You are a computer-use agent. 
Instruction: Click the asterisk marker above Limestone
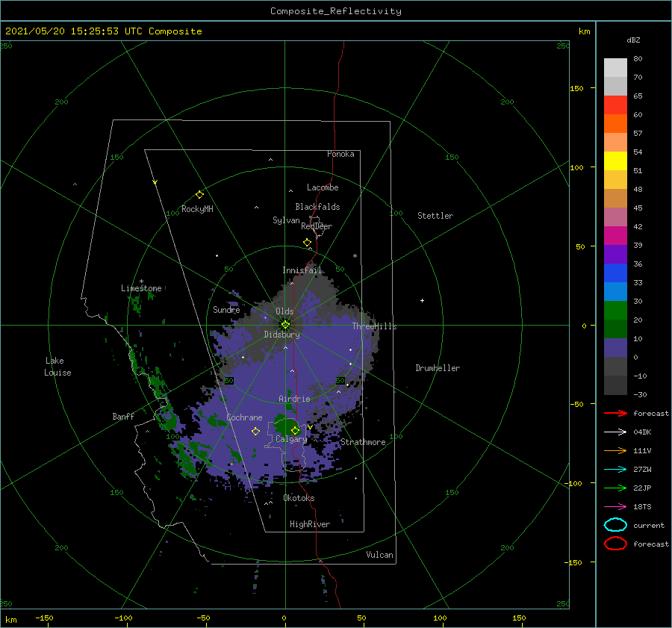coord(141,282)
